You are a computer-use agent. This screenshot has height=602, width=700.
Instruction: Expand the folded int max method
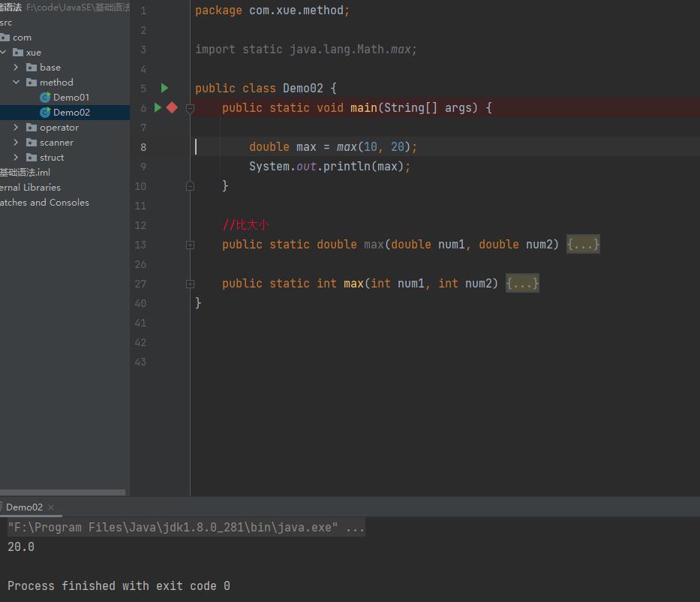(190, 284)
